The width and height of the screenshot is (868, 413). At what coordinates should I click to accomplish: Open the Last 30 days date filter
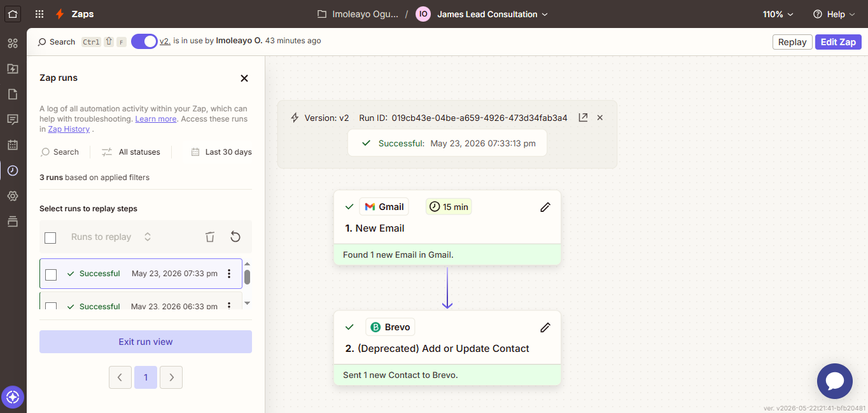tap(221, 152)
